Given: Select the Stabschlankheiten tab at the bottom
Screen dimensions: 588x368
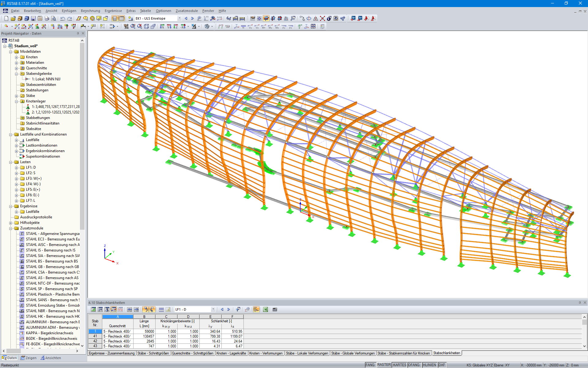Looking at the screenshot, I should [x=447, y=353].
